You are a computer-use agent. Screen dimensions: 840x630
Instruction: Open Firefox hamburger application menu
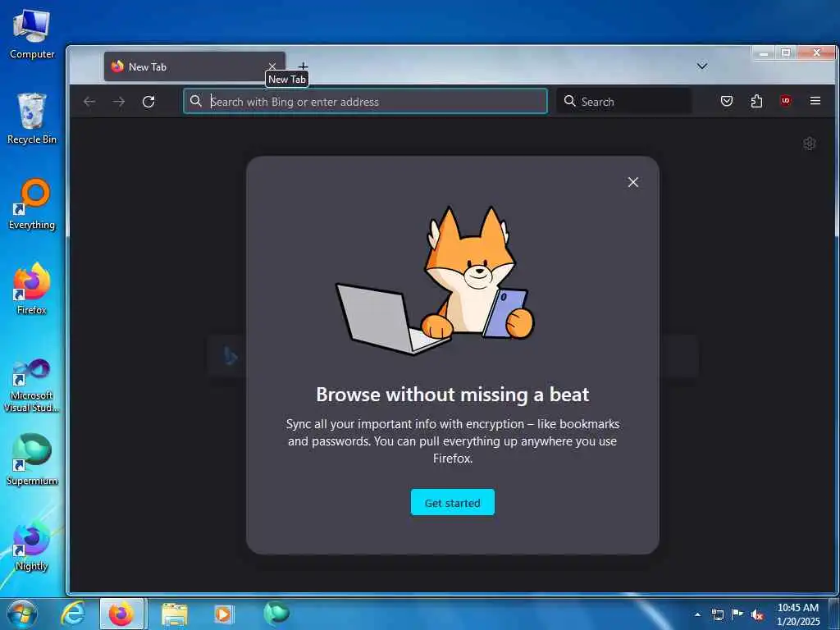(815, 101)
